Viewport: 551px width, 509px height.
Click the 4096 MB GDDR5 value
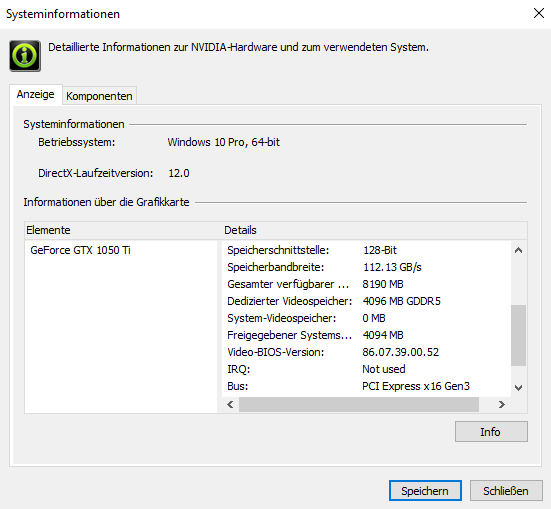tap(402, 301)
